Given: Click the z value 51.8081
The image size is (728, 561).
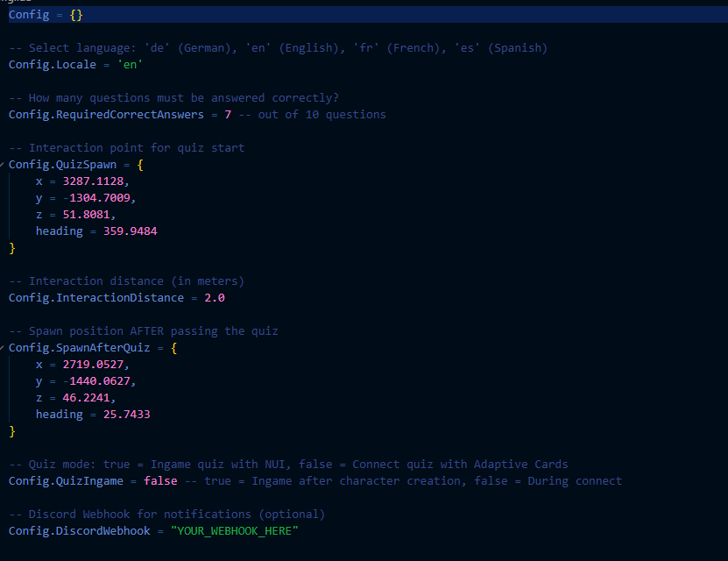Looking at the screenshot, I should 87,215.
